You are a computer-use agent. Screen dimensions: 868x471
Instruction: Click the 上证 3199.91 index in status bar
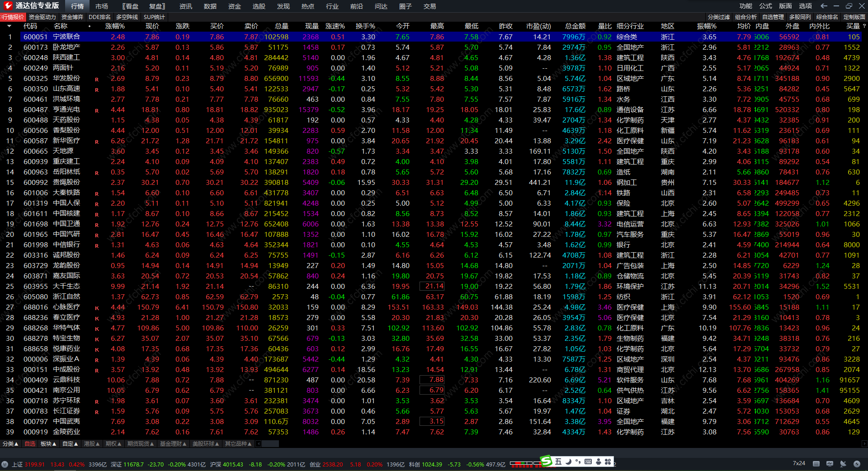(28, 465)
